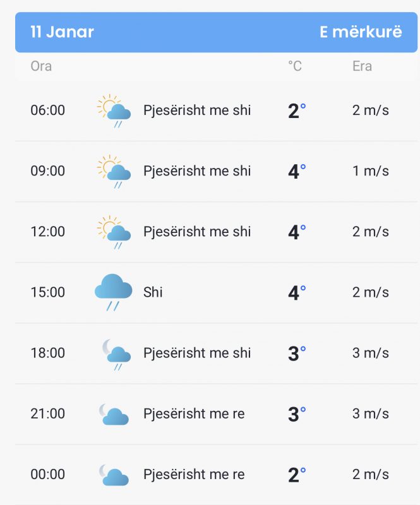Click the 4° temperature at 09:00

(x=297, y=171)
